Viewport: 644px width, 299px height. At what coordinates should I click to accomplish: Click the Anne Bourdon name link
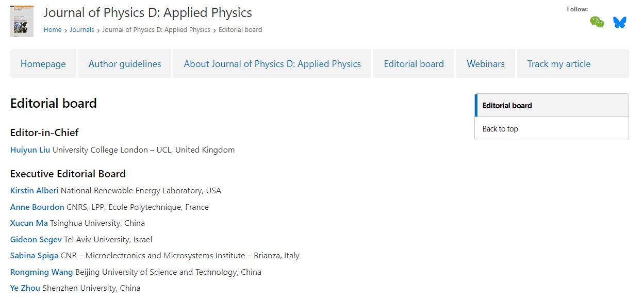coord(37,207)
